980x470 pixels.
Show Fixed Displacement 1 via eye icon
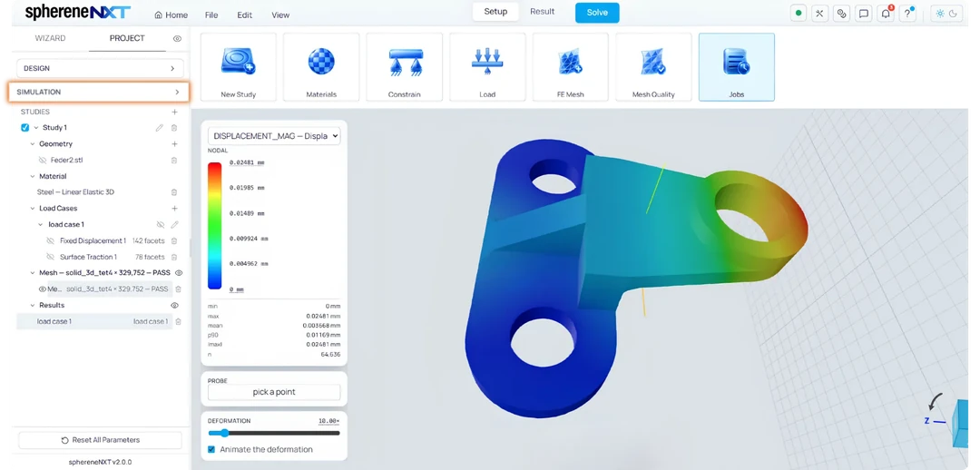point(51,240)
